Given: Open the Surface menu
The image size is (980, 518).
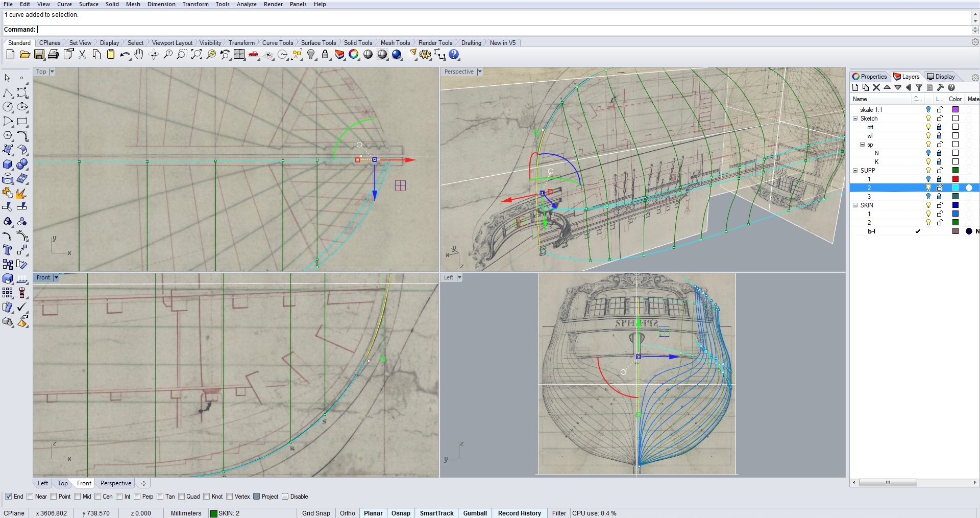Looking at the screenshot, I should click(x=88, y=4).
